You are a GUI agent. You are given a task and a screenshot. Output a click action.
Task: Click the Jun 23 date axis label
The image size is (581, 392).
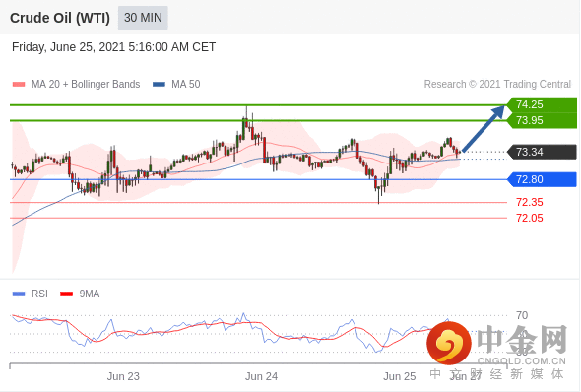(123, 376)
